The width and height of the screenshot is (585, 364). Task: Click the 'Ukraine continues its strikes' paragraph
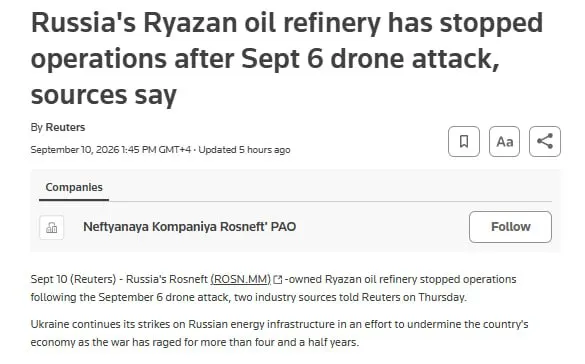point(279,333)
